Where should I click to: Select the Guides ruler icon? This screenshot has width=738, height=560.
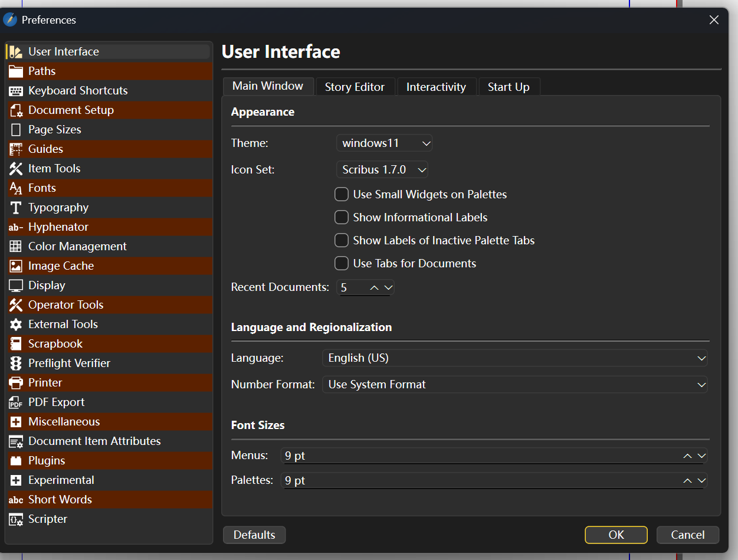[x=16, y=149]
